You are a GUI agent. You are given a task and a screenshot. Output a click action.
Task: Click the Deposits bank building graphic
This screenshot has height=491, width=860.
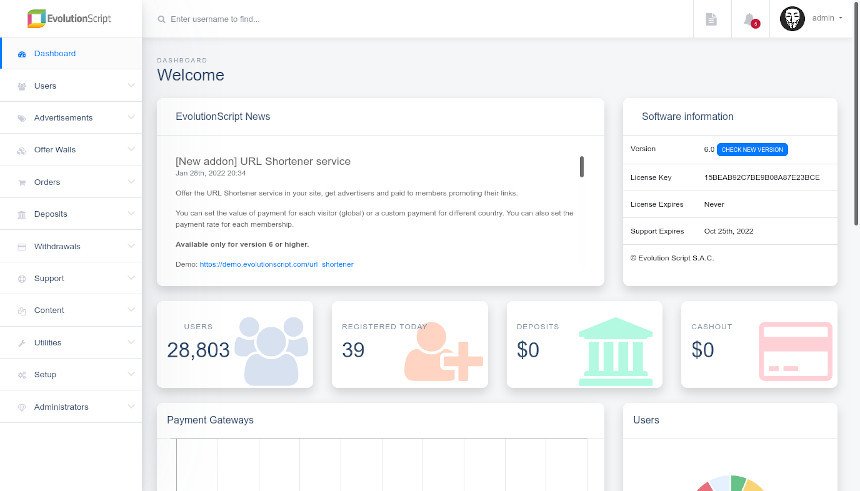615,352
